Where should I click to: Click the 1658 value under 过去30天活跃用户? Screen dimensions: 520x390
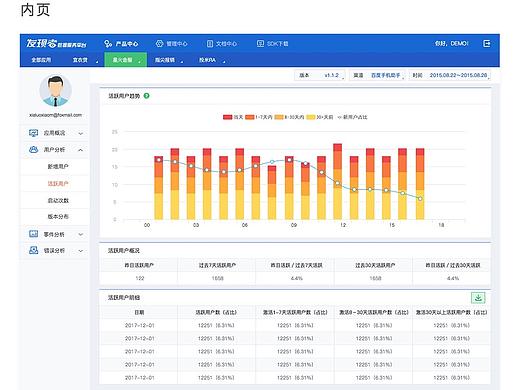[375, 278]
